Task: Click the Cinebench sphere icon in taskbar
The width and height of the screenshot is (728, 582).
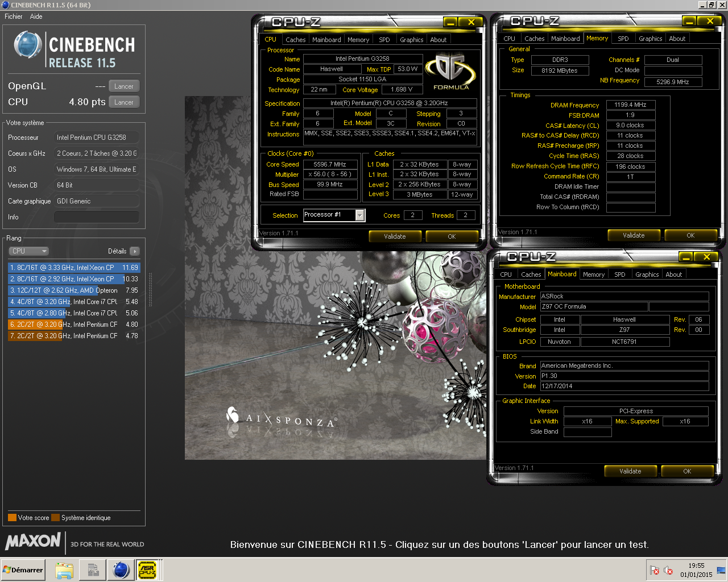Action: [121, 570]
